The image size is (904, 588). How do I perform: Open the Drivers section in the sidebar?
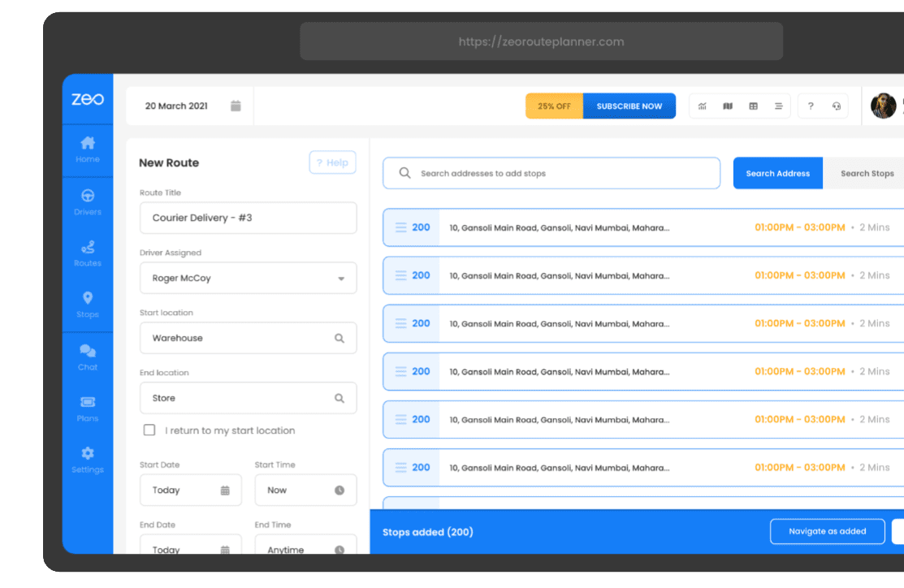pos(87,201)
